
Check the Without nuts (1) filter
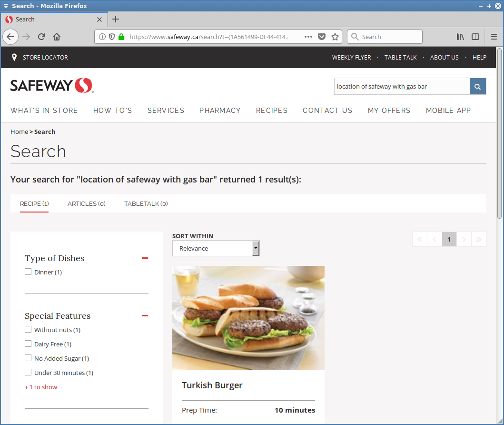[x=28, y=329]
